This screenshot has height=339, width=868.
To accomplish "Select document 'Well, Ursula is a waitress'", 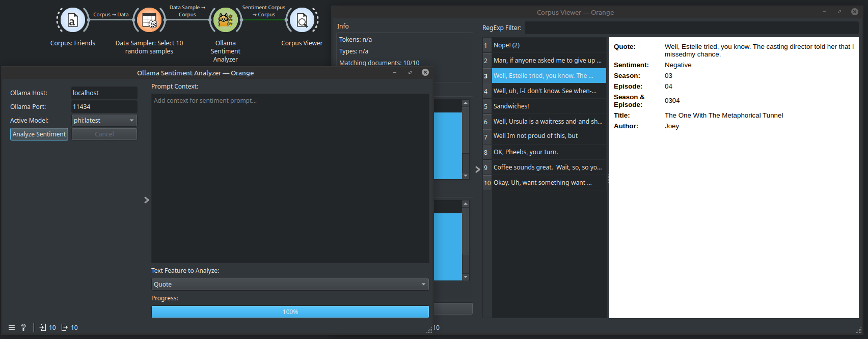I will 549,122.
